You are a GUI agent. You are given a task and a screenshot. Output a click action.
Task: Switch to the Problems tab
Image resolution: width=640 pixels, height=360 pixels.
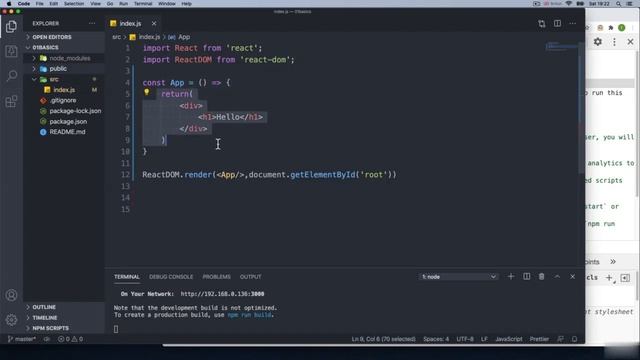coord(216,277)
